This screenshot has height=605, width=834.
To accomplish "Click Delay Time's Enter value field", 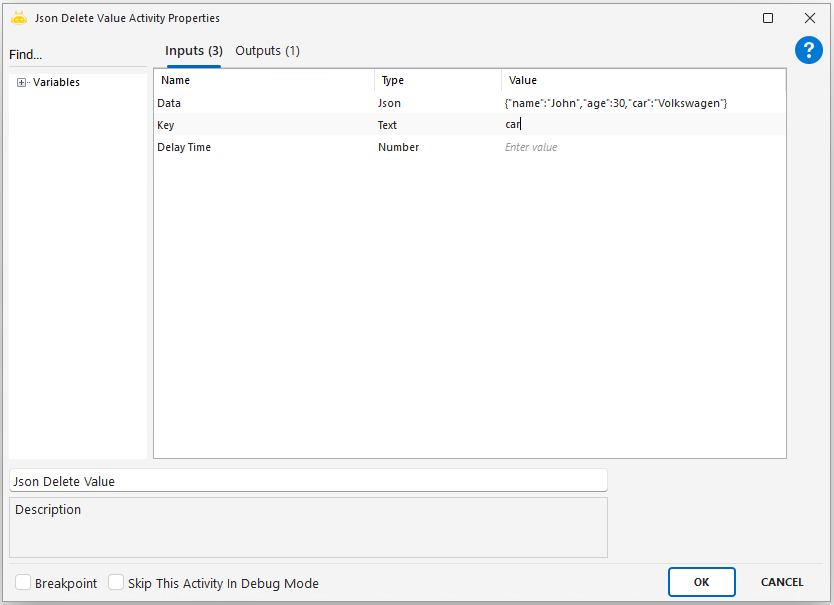I will [640, 147].
